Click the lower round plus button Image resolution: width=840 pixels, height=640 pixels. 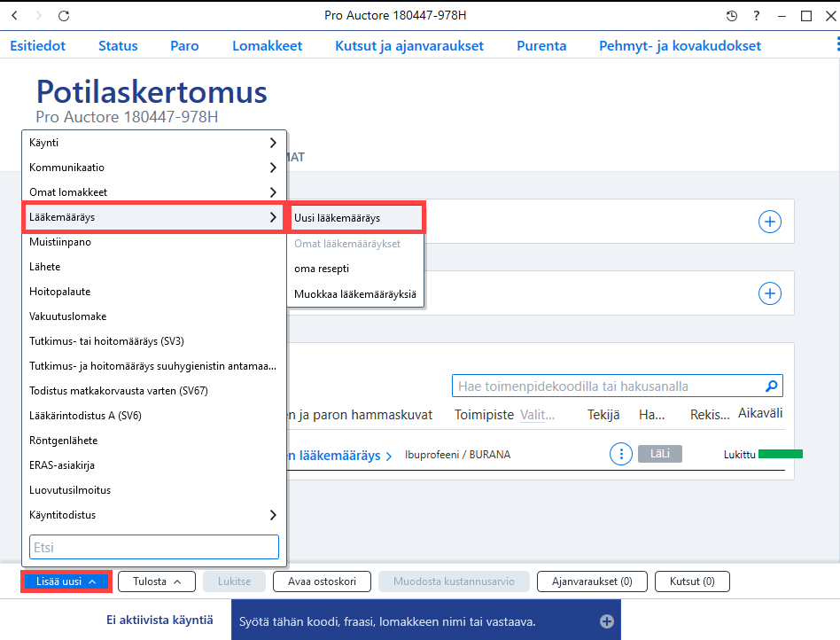(x=769, y=293)
